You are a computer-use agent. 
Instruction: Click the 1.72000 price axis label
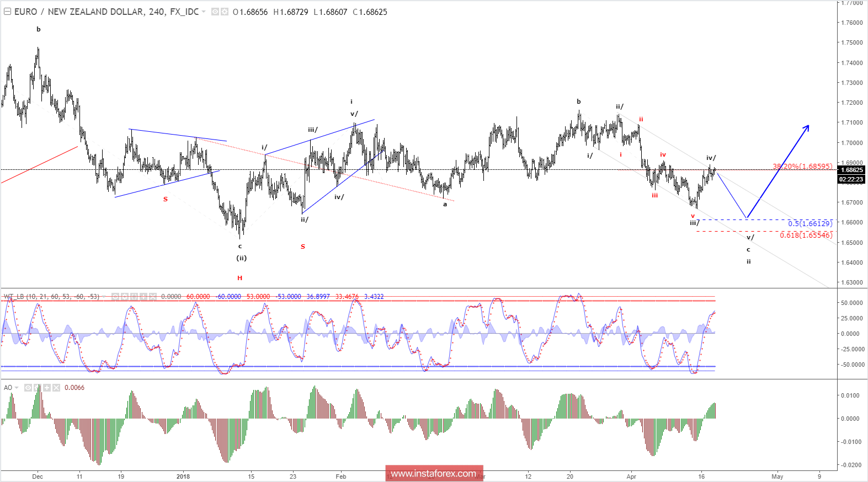(852, 103)
